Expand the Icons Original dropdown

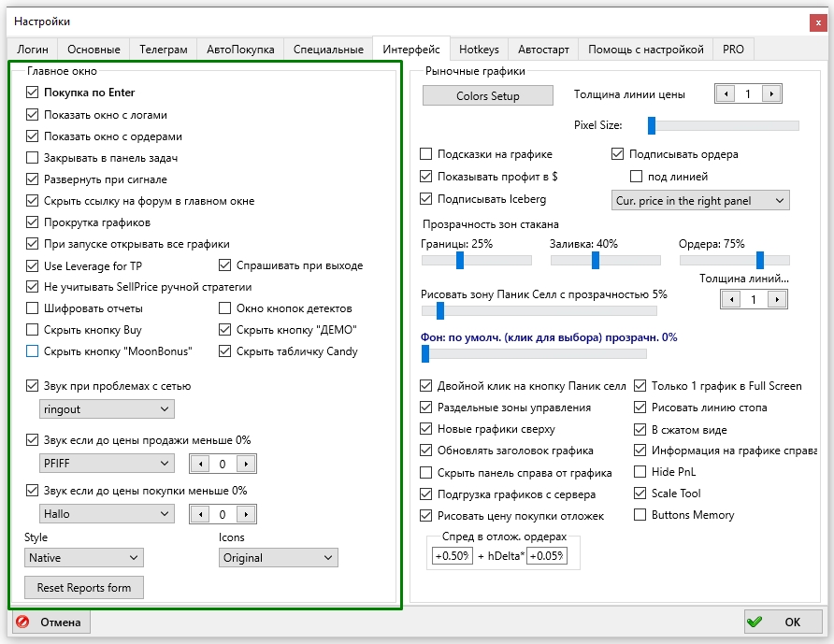(x=279, y=557)
